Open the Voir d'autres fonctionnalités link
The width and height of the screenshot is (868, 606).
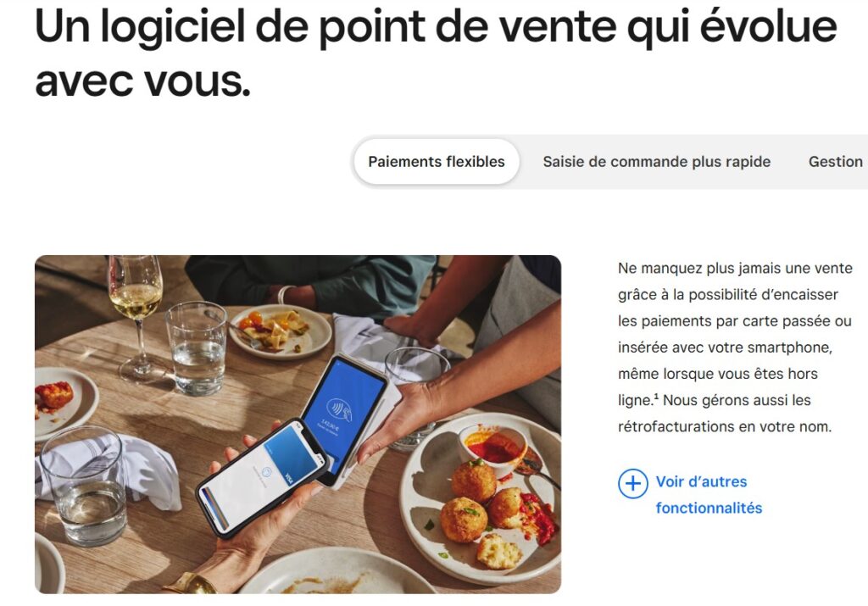point(709,495)
